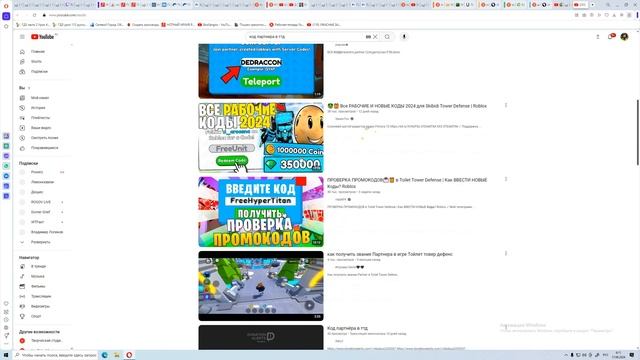Open 'ВВЕДИТЕ КОД FreeHyperTitan' thumbnail
This screenshot has width=640, height=360.
click(x=261, y=211)
